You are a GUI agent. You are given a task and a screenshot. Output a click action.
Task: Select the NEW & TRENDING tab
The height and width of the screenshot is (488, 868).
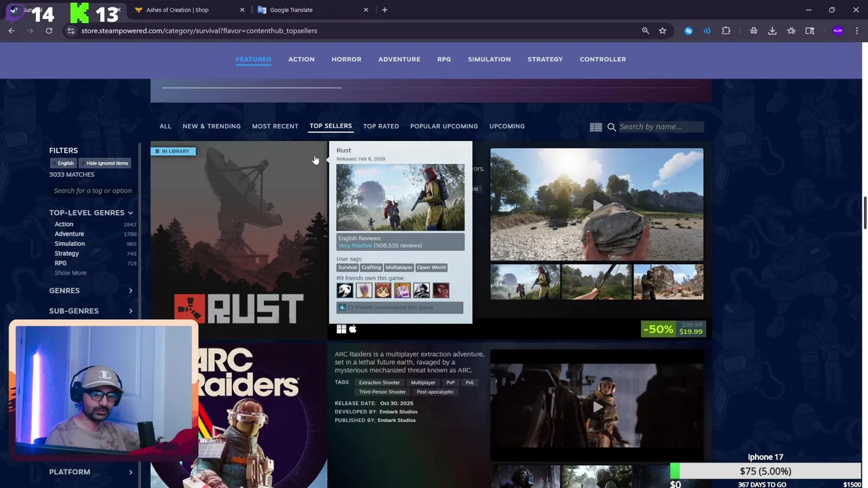pyautogui.click(x=212, y=126)
